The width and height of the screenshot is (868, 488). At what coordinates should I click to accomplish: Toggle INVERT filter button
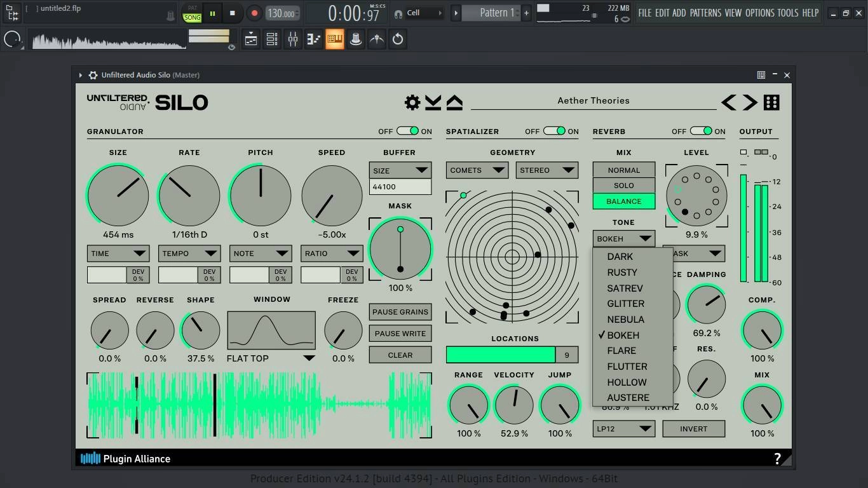pyautogui.click(x=694, y=429)
